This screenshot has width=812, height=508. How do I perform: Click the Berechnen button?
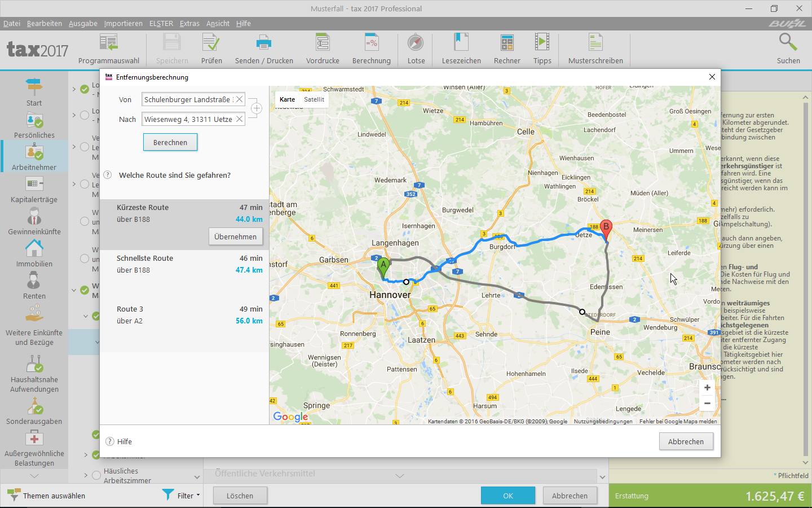(170, 142)
